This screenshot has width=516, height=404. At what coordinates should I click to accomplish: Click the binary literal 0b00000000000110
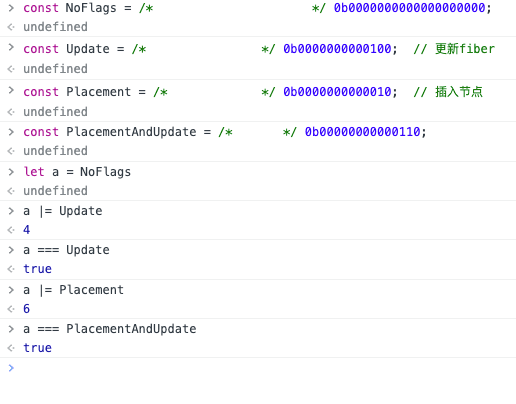tap(362, 132)
